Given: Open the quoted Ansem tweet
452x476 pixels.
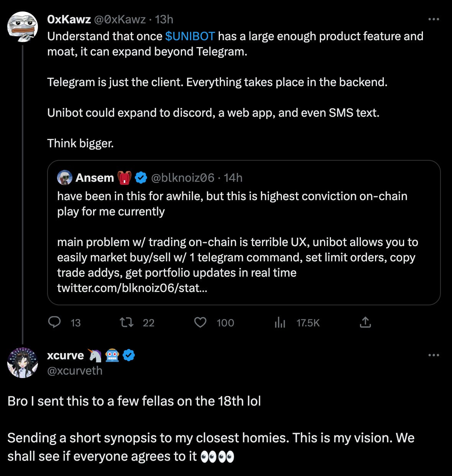Looking at the screenshot, I should click(x=243, y=230).
